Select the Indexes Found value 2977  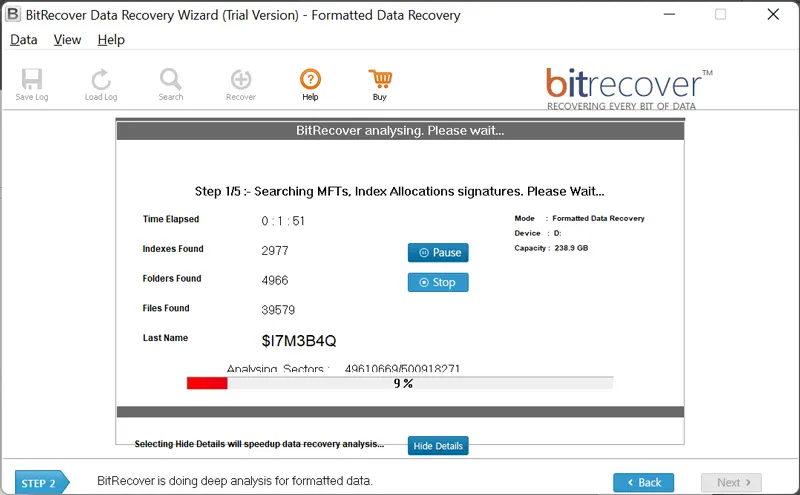[275, 251]
